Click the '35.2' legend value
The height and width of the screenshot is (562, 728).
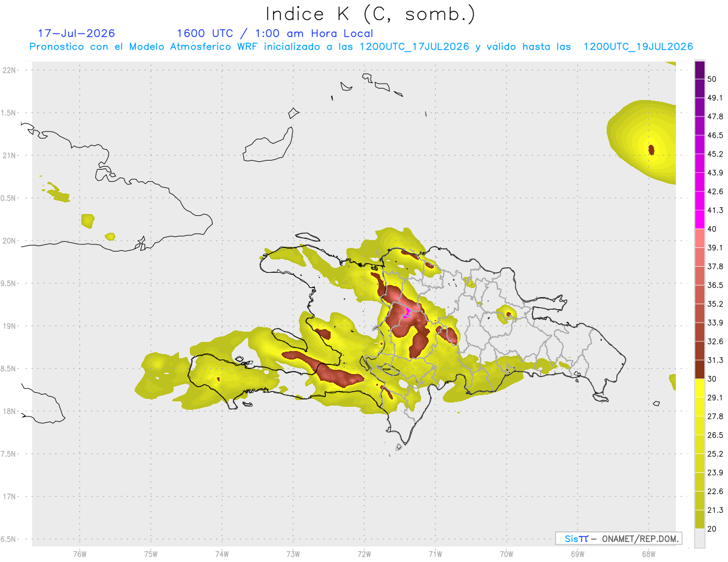coord(715,304)
